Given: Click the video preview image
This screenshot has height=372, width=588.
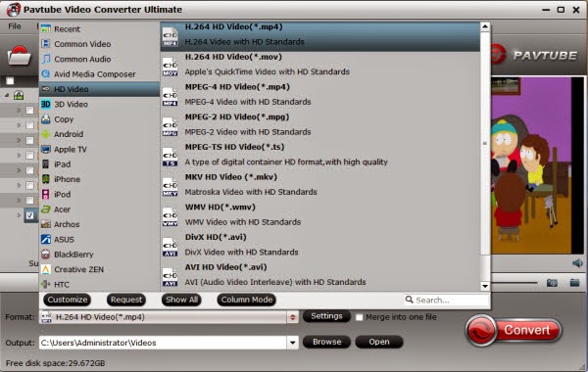Looking at the screenshot, I should click(x=538, y=164).
